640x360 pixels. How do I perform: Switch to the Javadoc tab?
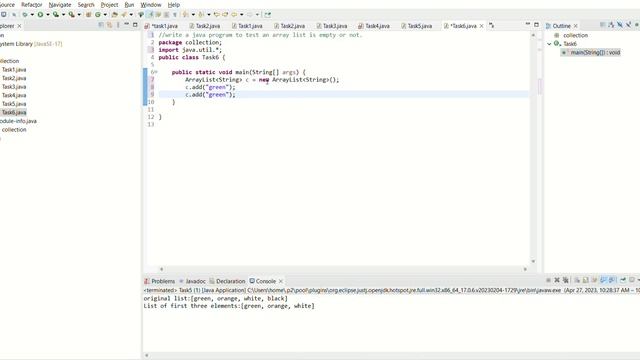click(x=192, y=281)
